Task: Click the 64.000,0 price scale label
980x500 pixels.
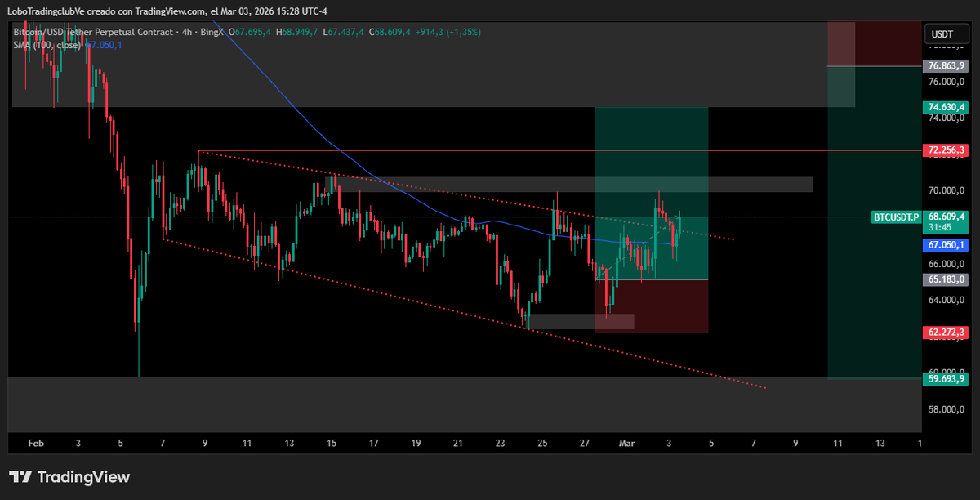Action: [946, 300]
